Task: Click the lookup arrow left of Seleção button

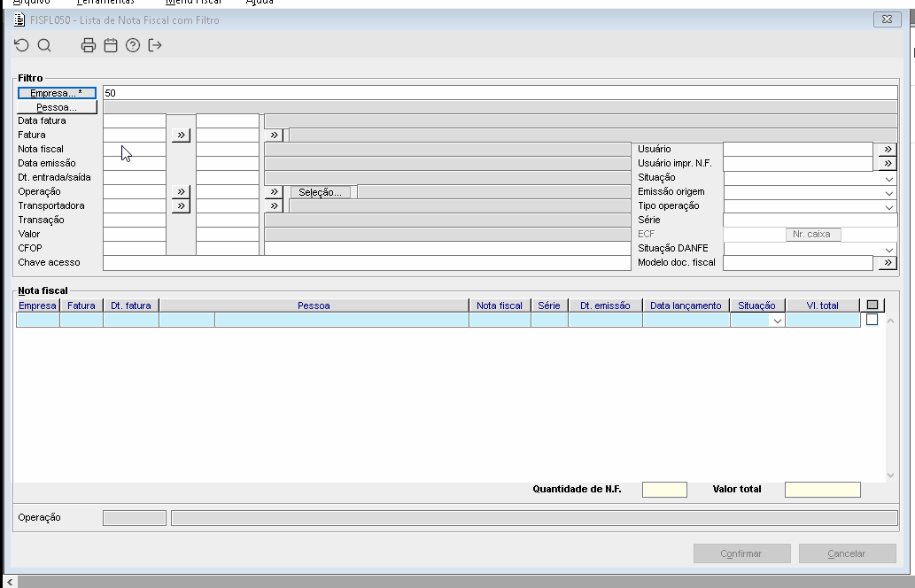Action: click(x=274, y=192)
